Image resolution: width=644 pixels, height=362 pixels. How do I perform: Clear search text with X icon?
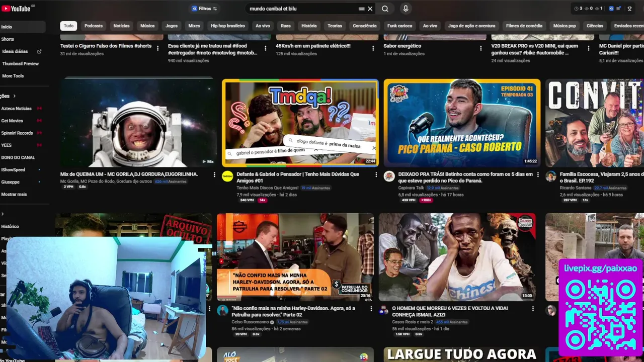tap(370, 9)
